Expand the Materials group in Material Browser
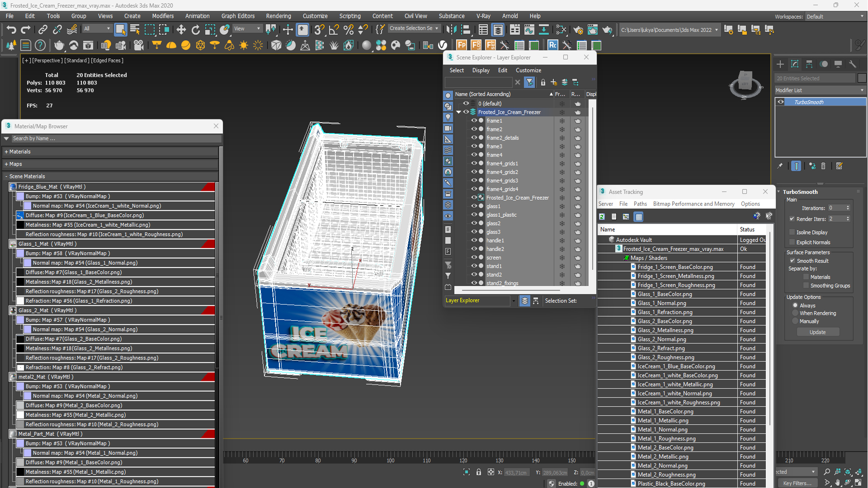This screenshot has height=488, width=868. [x=6, y=152]
